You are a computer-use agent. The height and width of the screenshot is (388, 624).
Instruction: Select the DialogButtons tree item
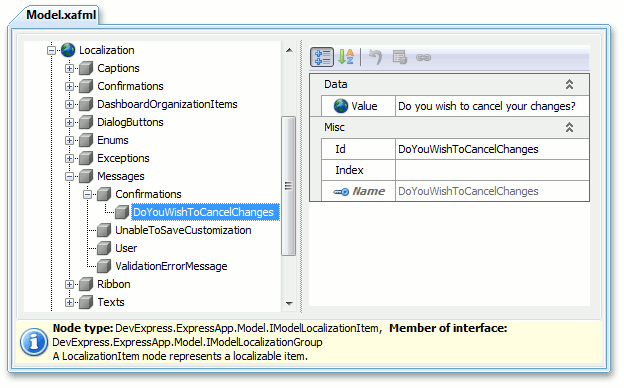(130, 122)
